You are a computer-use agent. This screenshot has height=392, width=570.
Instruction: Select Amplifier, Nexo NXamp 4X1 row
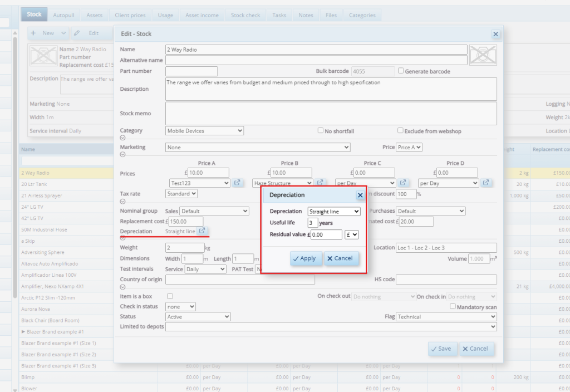[x=67, y=286]
